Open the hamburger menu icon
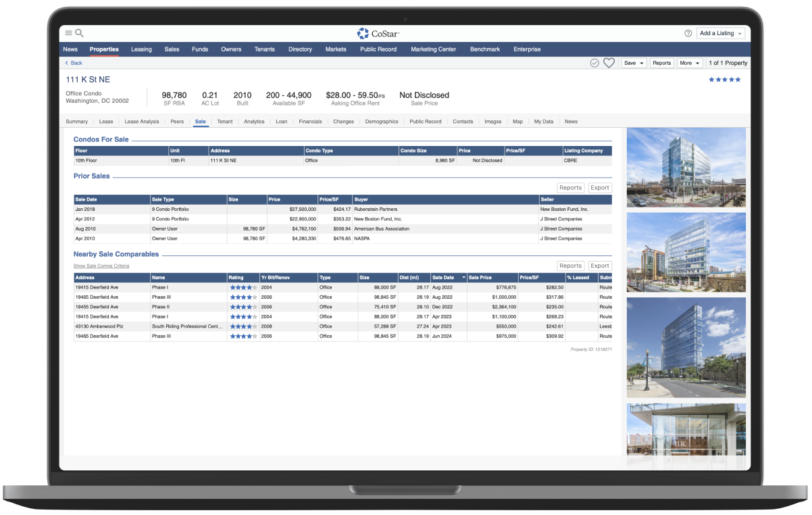Viewport: 812px width, 515px height. [x=68, y=33]
